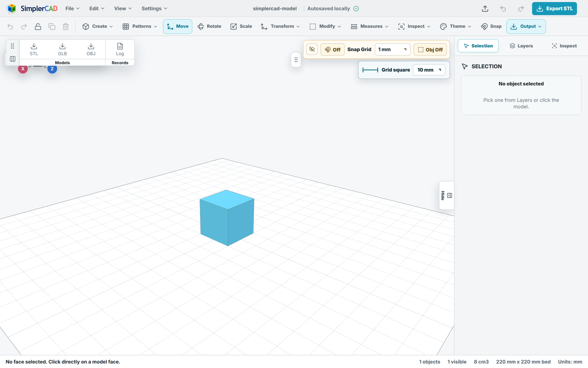Click the 'Autosaved locally' label
Image resolution: width=588 pixels, height=368 pixels.
pos(329,8)
